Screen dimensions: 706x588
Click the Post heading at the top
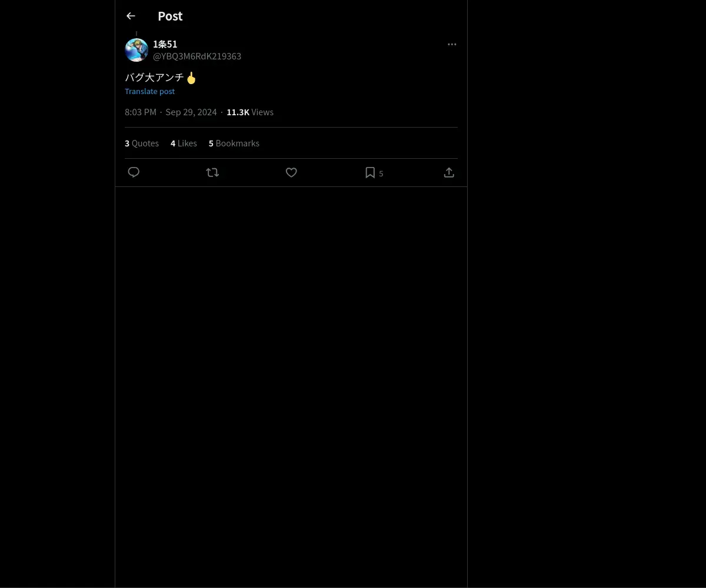[170, 16]
